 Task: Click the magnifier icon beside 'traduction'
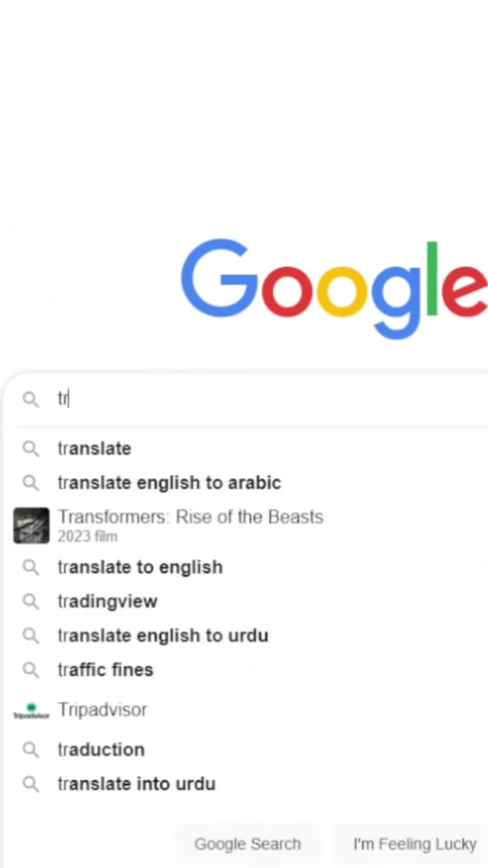(x=30, y=750)
